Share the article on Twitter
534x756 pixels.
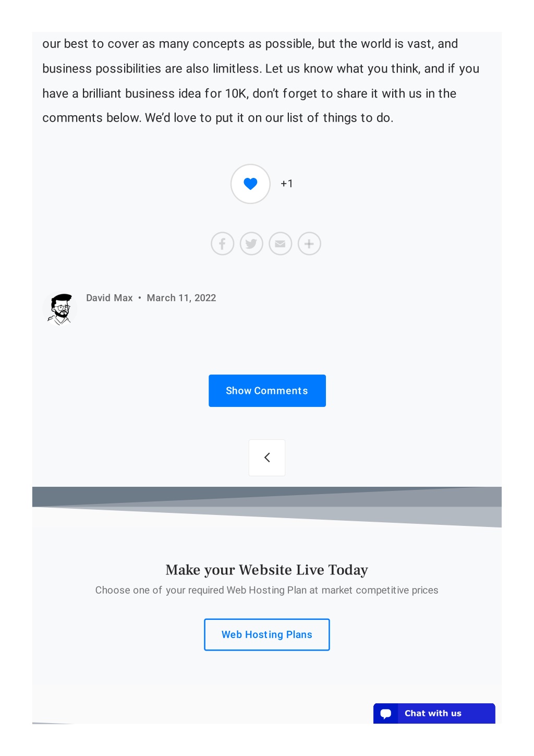[251, 244]
